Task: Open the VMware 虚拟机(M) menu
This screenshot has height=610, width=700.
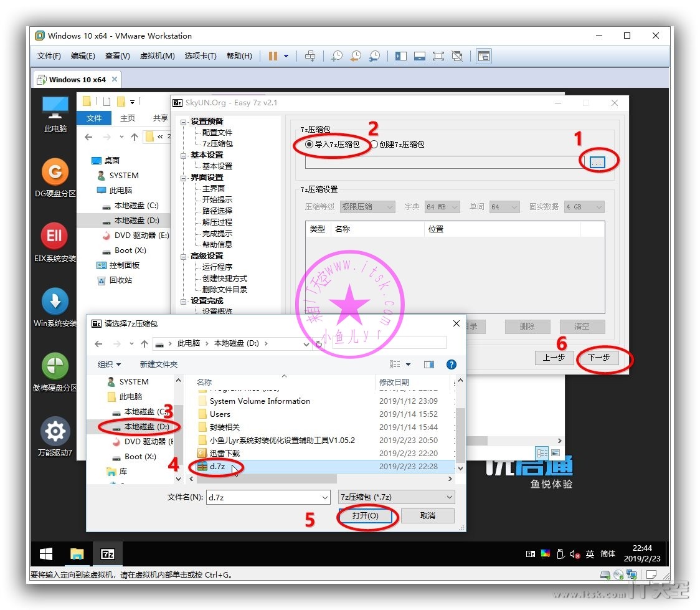Action: (x=157, y=56)
